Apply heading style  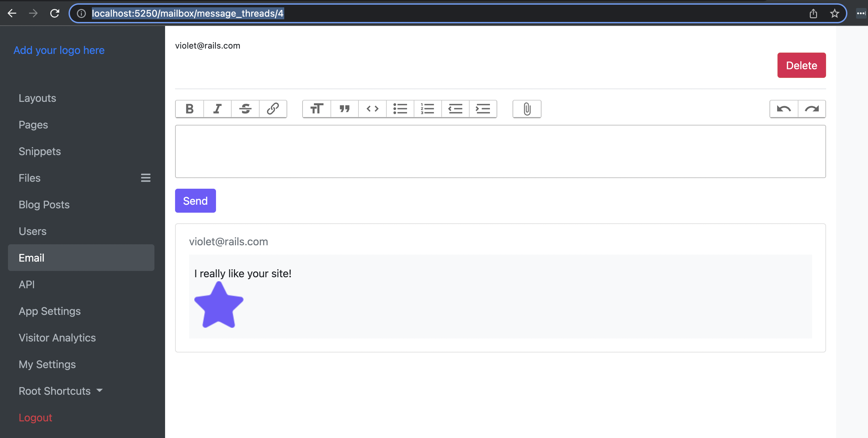pyautogui.click(x=316, y=109)
